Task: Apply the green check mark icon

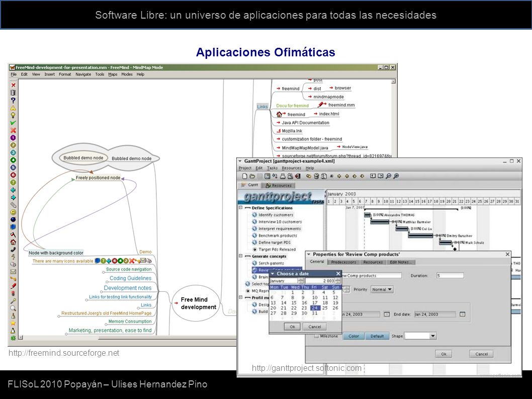Action: [x=13, y=123]
